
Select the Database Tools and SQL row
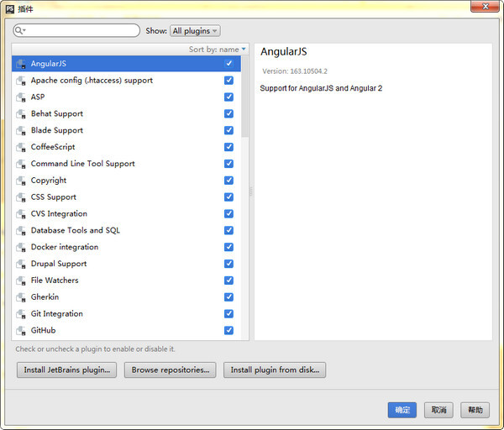pos(126,231)
